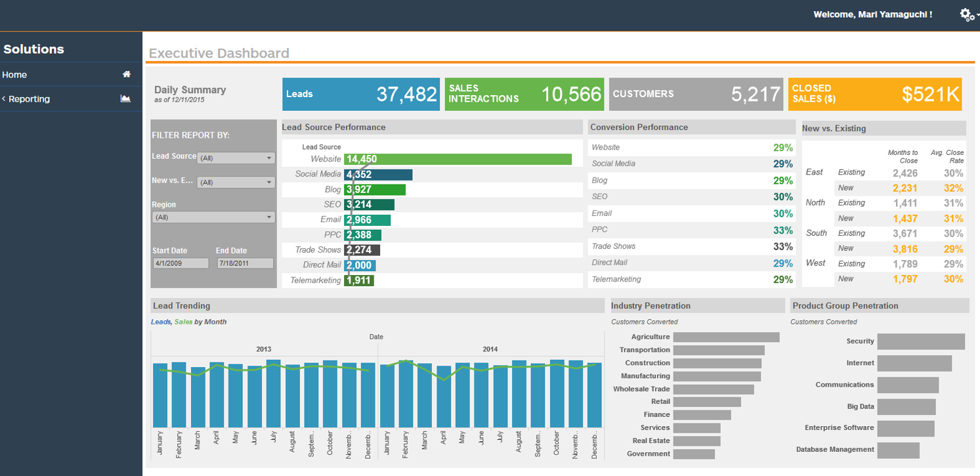The image size is (980, 476).
Task: Click the gray Customers summary tile
Action: click(696, 94)
